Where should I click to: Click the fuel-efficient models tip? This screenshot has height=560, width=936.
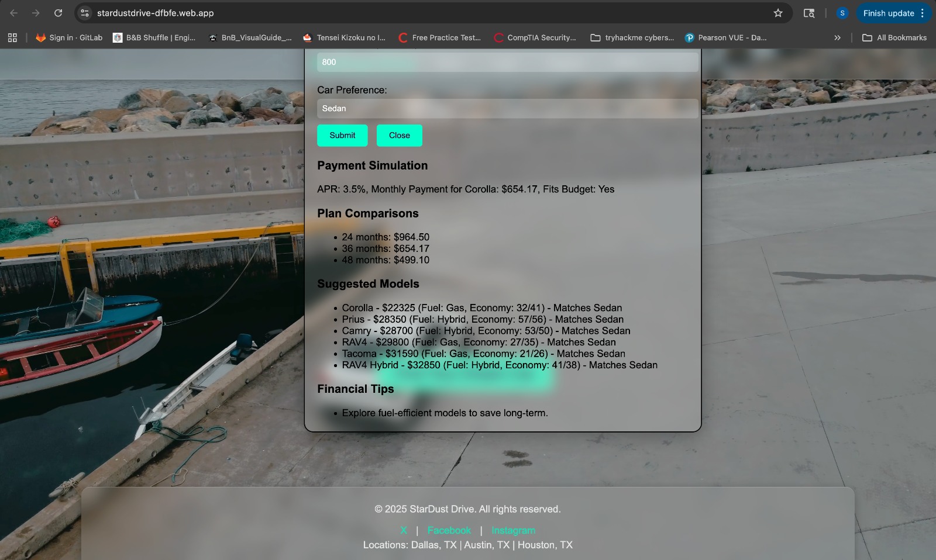coord(445,413)
